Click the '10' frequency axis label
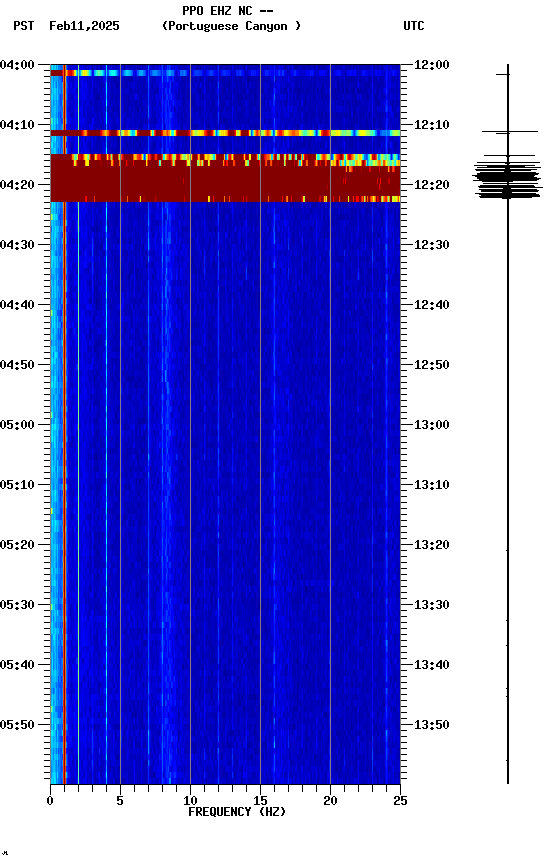Screen dimensions: 552x864 (190, 801)
